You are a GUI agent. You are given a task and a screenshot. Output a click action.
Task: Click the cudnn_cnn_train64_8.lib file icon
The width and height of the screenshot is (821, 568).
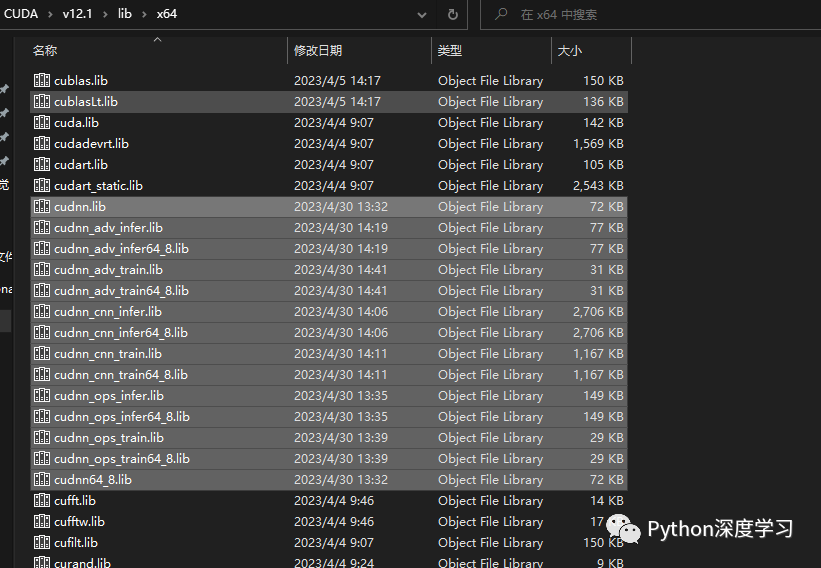[x=42, y=374]
